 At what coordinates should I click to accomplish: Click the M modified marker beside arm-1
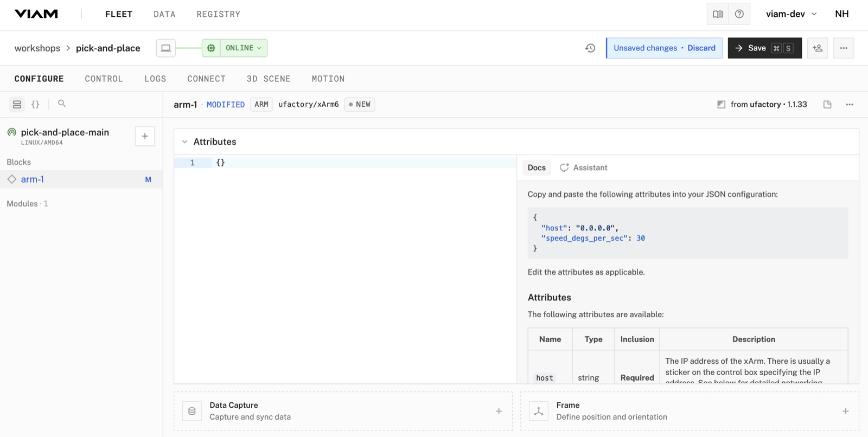point(148,179)
